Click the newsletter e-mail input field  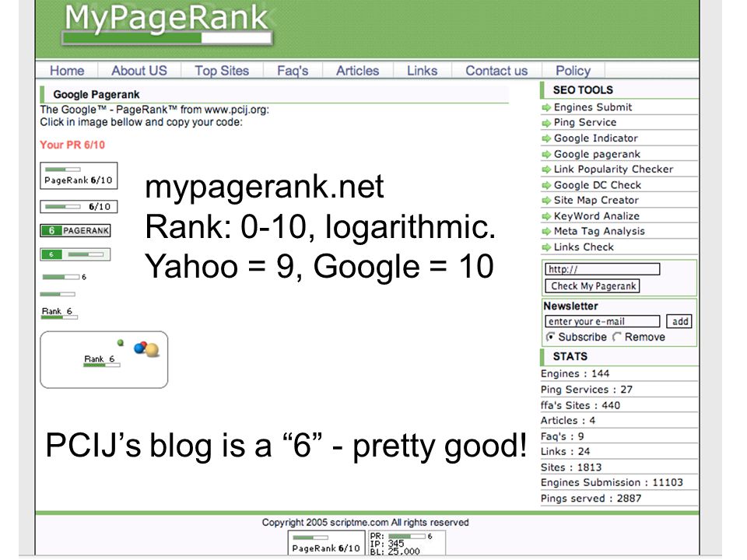pos(602,321)
